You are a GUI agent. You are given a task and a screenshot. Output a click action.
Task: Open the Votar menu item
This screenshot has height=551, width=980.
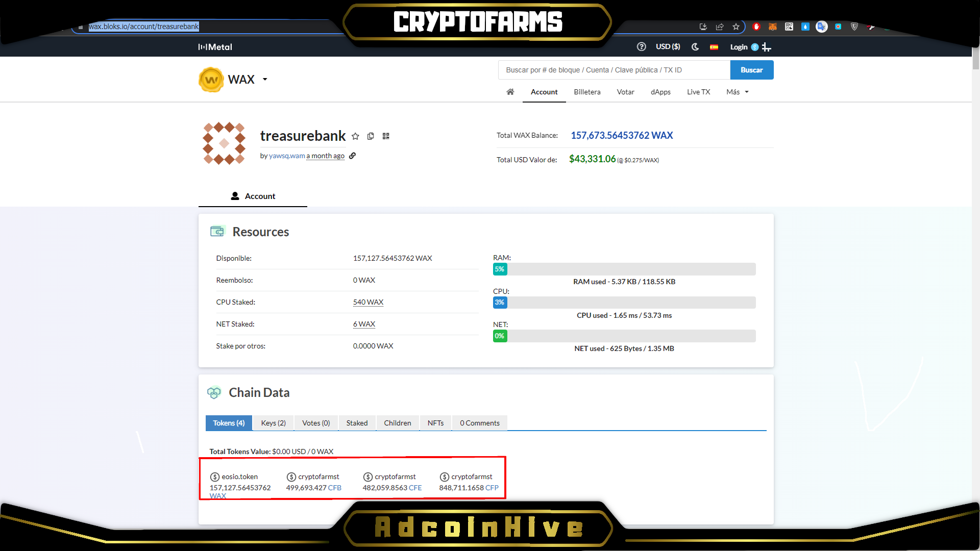point(625,92)
